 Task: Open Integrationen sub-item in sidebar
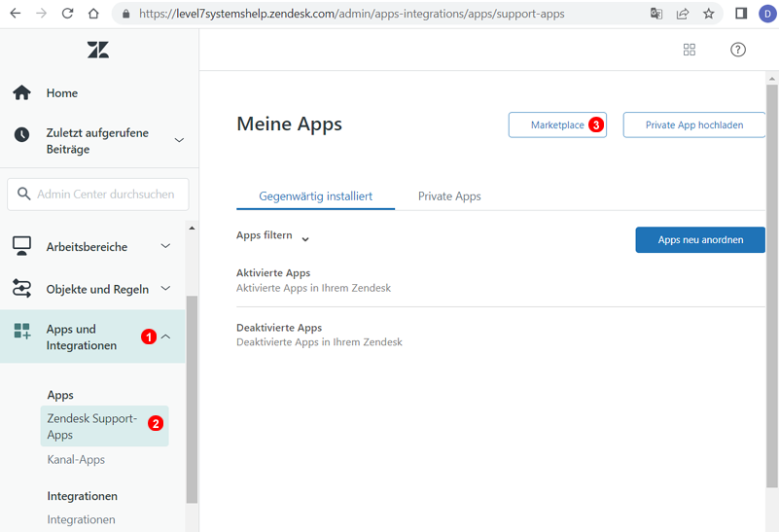(81, 519)
